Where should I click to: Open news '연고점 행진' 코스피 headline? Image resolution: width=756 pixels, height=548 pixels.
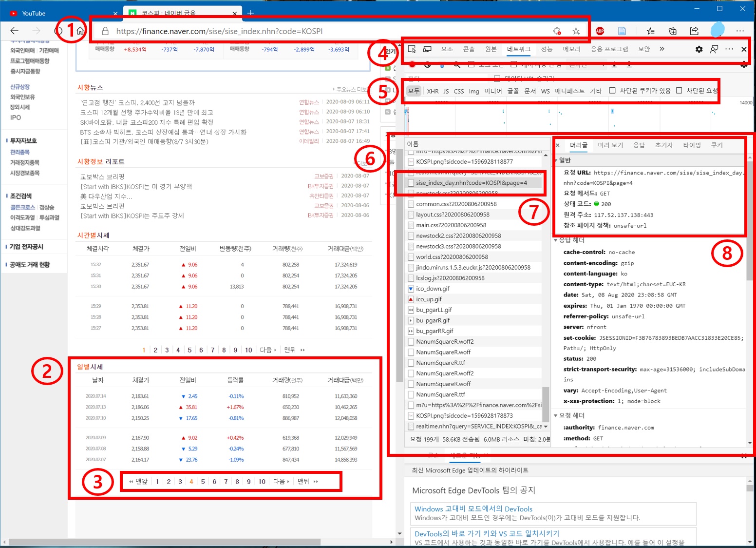point(137,102)
